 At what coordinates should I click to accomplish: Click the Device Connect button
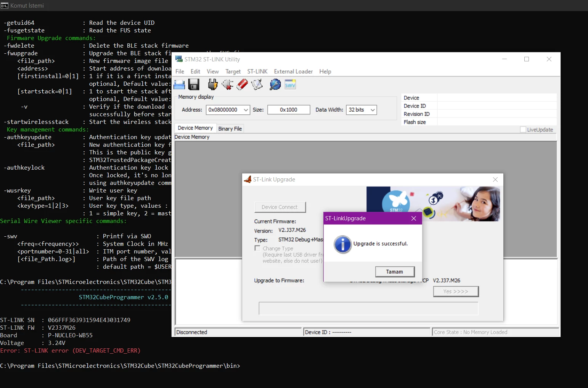pos(280,207)
